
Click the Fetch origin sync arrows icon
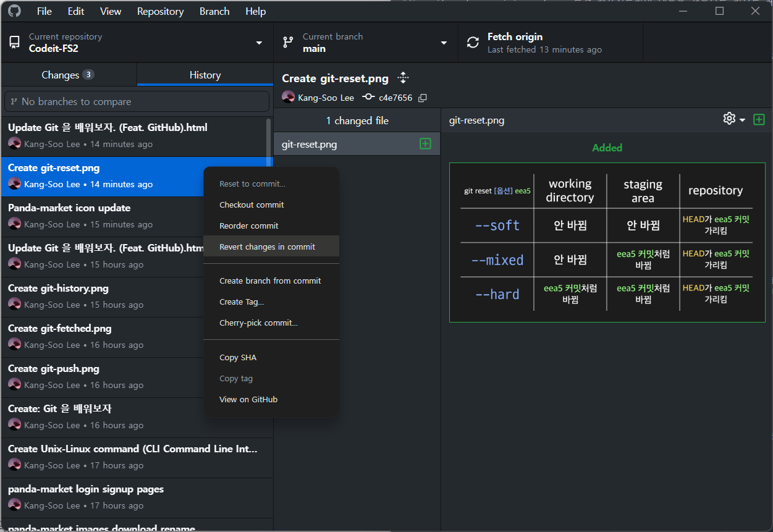pos(473,43)
